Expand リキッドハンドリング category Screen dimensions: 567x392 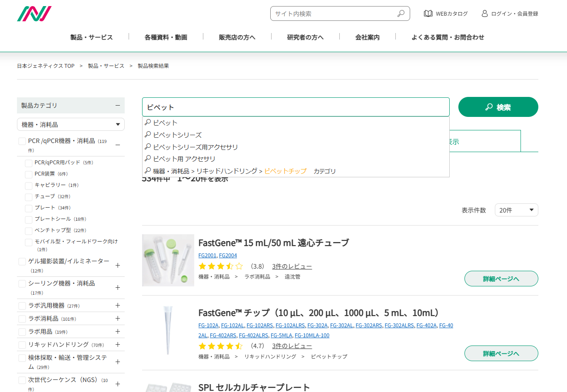(x=117, y=345)
